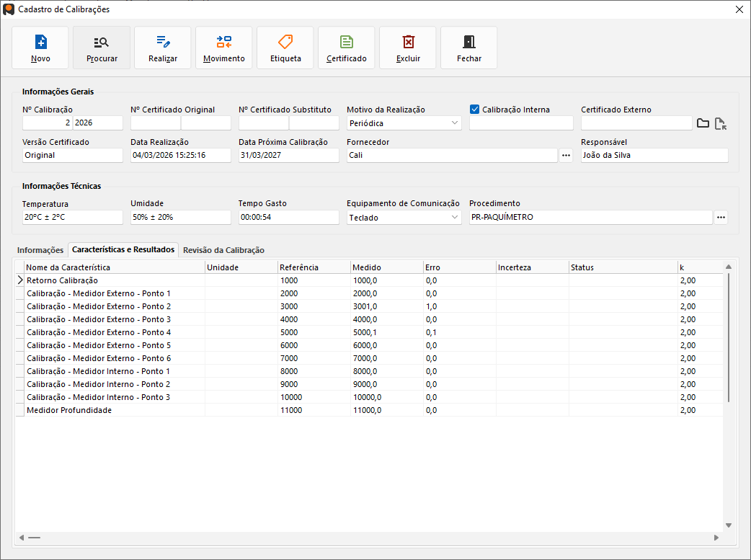
Task: Open Fornecedor lookup ellipsis button
Action: tap(566, 155)
